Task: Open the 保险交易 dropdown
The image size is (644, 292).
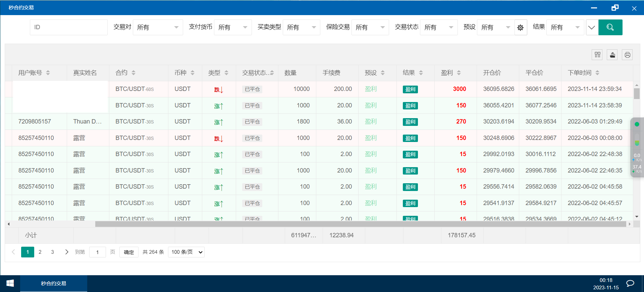Action: point(370,27)
